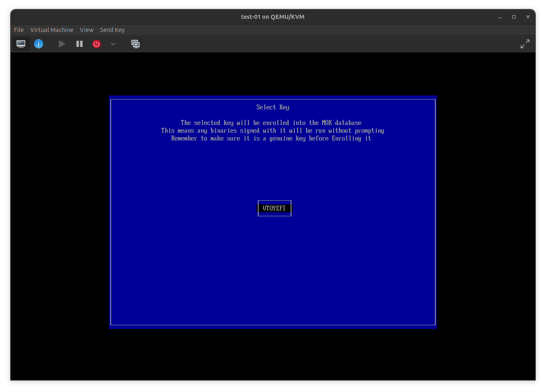Open the Send Key menu

(112, 29)
